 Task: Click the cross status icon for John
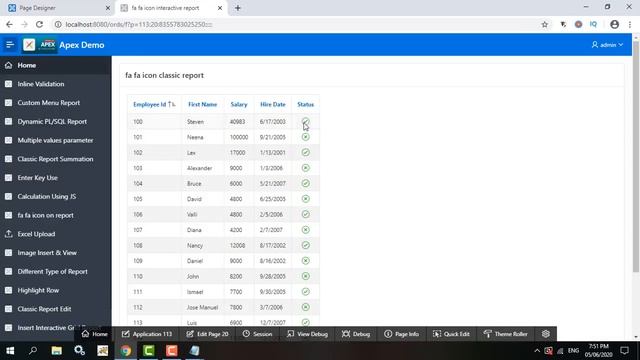[305, 276]
